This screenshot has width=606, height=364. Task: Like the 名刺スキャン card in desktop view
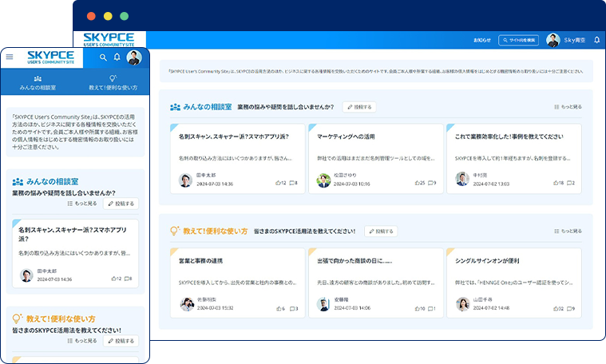pyautogui.click(x=280, y=183)
